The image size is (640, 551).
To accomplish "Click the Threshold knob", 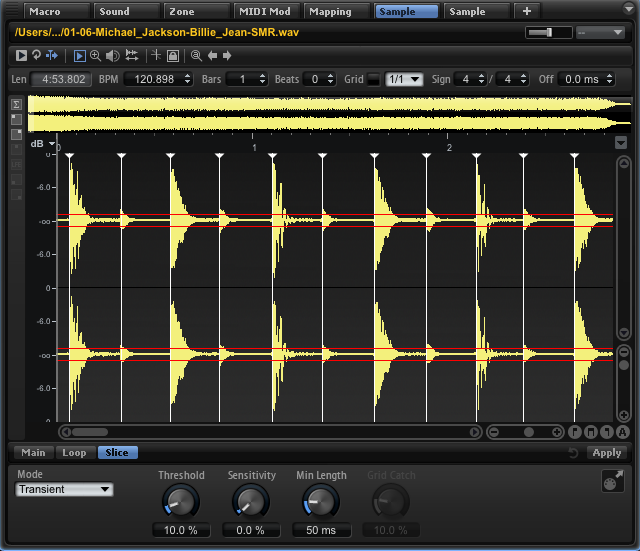I will coord(180,501).
